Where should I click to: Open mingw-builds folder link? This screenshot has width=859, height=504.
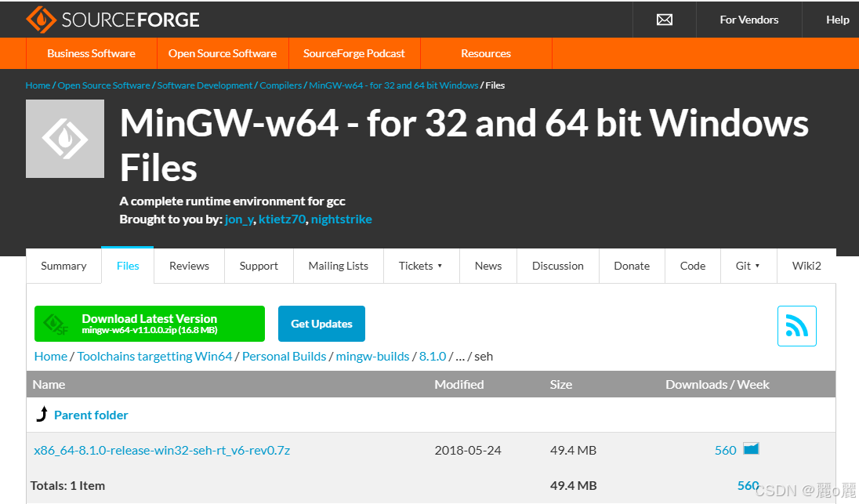point(372,356)
